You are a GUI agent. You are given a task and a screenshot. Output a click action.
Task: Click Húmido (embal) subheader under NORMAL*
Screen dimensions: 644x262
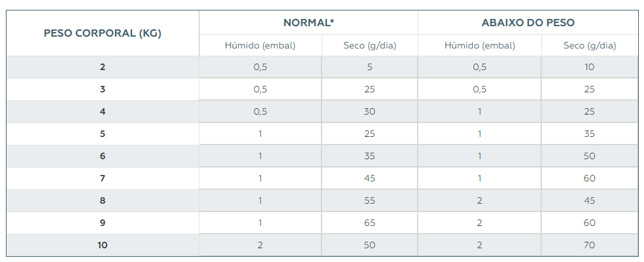[260, 46]
